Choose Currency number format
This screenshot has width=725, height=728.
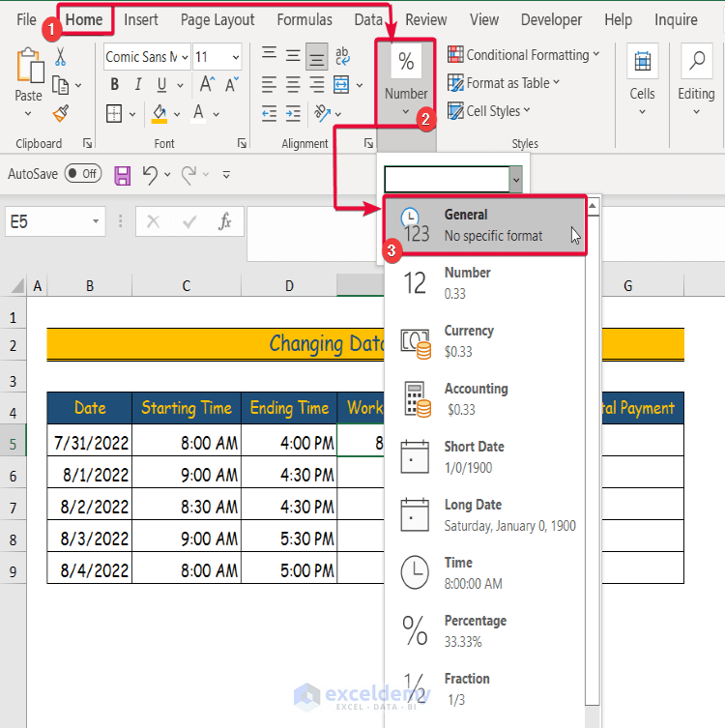point(484,341)
